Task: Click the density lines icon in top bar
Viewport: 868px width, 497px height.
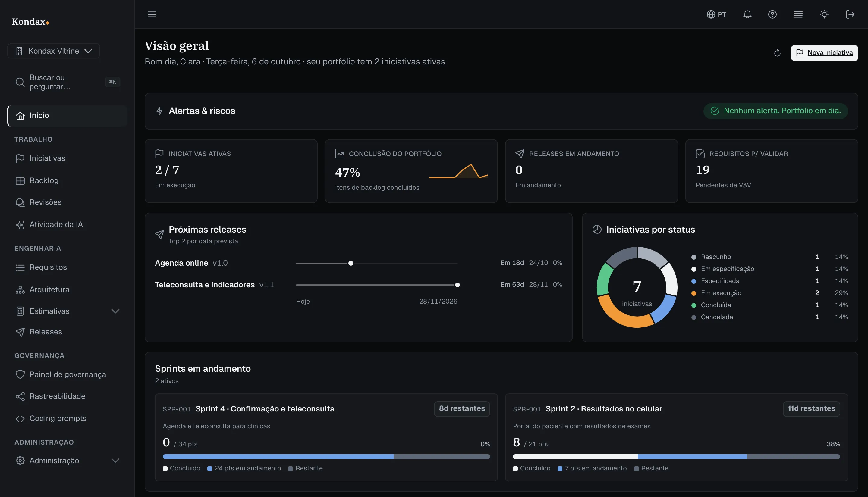Action: pos(798,14)
